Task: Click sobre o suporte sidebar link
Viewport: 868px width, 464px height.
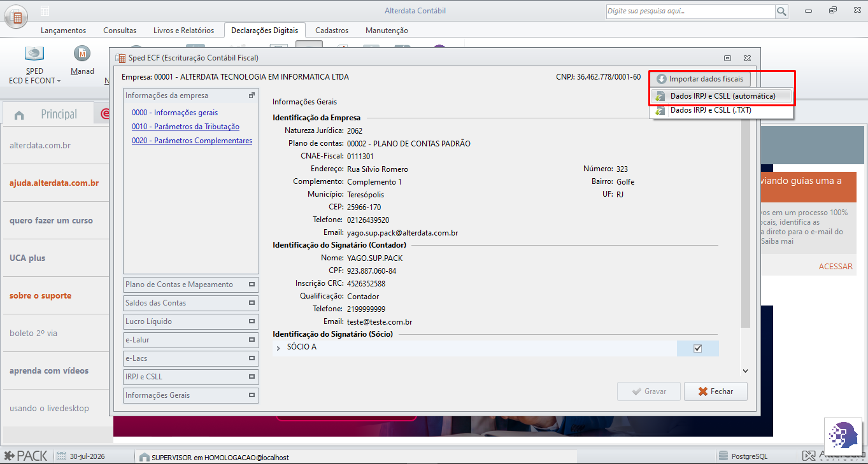Action: click(x=40, y=296)
